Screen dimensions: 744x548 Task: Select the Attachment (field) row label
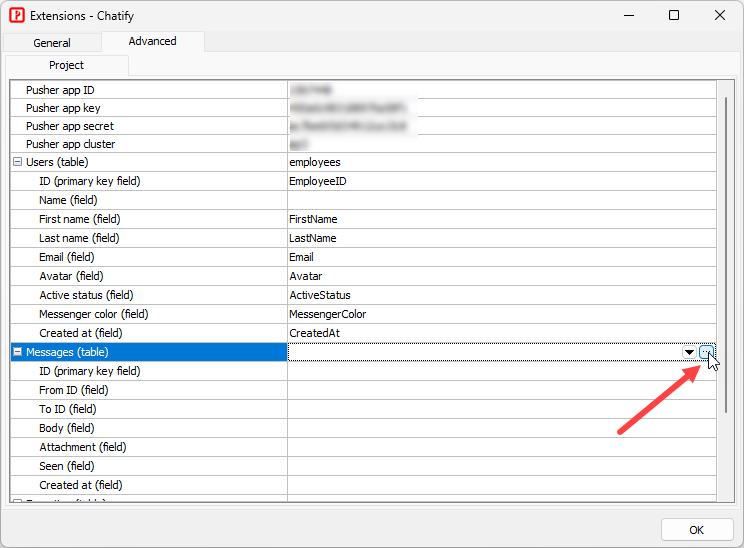point(83,447)
